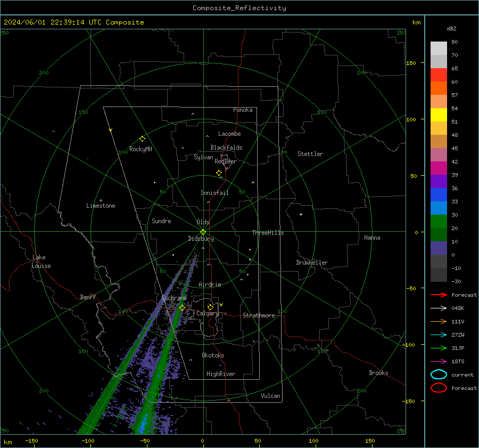This screenshot has height=448, width=479.
Task: Select the Limestone label
Action: coord(101,206)
